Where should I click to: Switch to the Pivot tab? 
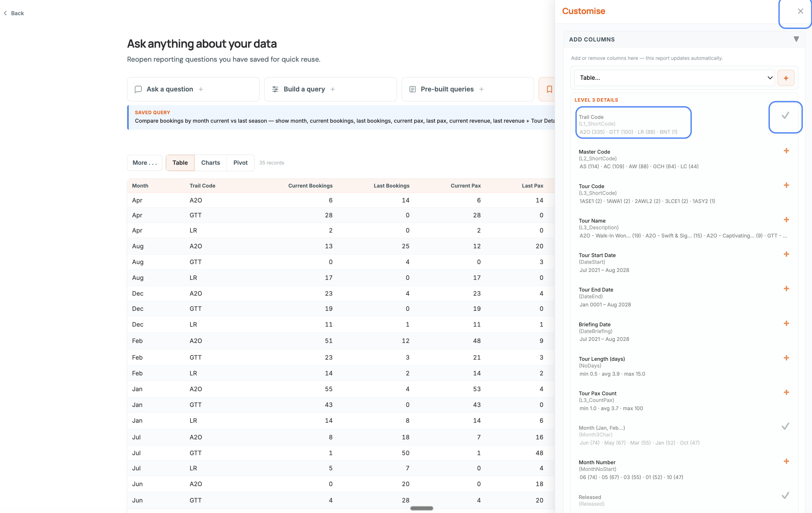click(240, 163)
